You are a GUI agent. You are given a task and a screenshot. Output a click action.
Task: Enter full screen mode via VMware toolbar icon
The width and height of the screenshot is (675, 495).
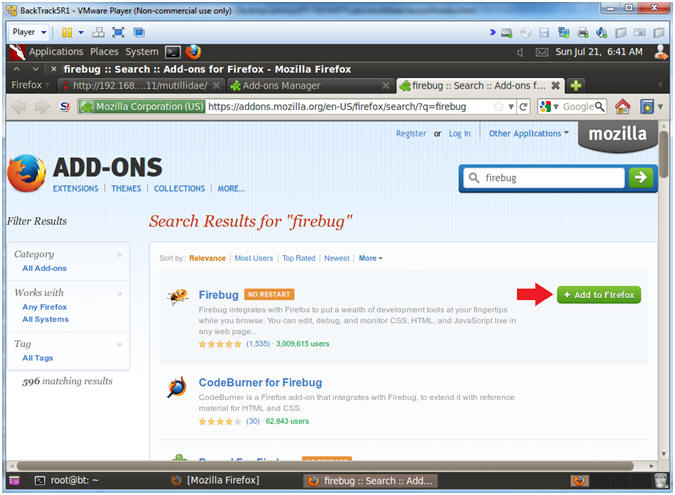(x=118, y=32)
